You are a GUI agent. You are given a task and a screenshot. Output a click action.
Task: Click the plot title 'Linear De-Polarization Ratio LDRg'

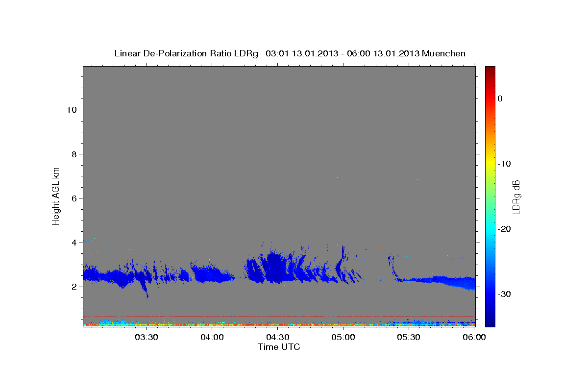[x=186, y=53]
